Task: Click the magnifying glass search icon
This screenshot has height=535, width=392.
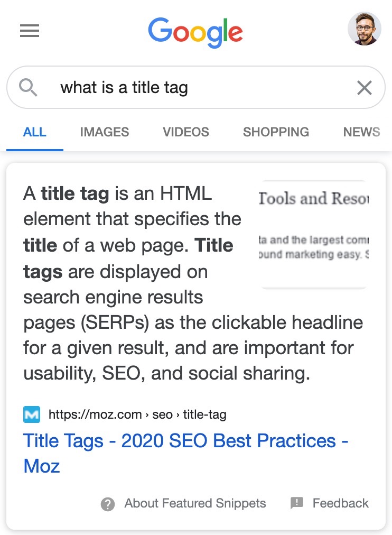Action: pyautogui.click(x=28, y=87)
